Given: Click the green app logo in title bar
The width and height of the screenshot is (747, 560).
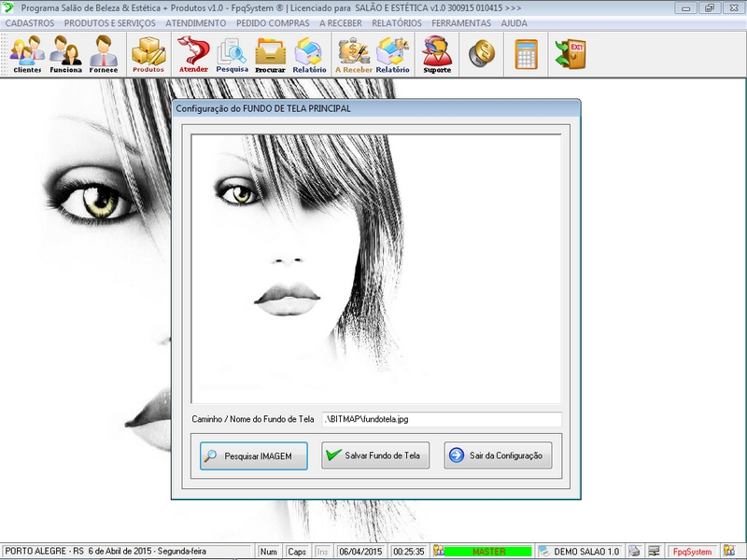Looking at the screenshot, I should pos(8,7).
